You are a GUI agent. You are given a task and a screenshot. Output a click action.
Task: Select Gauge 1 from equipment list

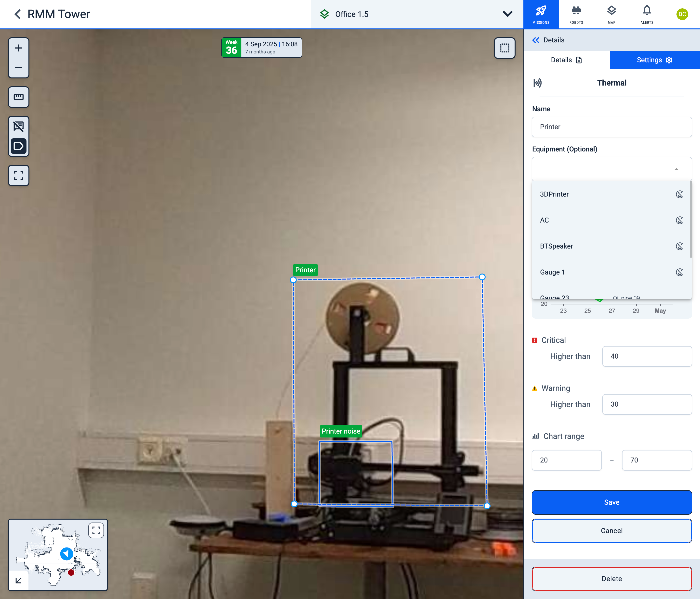[x=611, y=272]
